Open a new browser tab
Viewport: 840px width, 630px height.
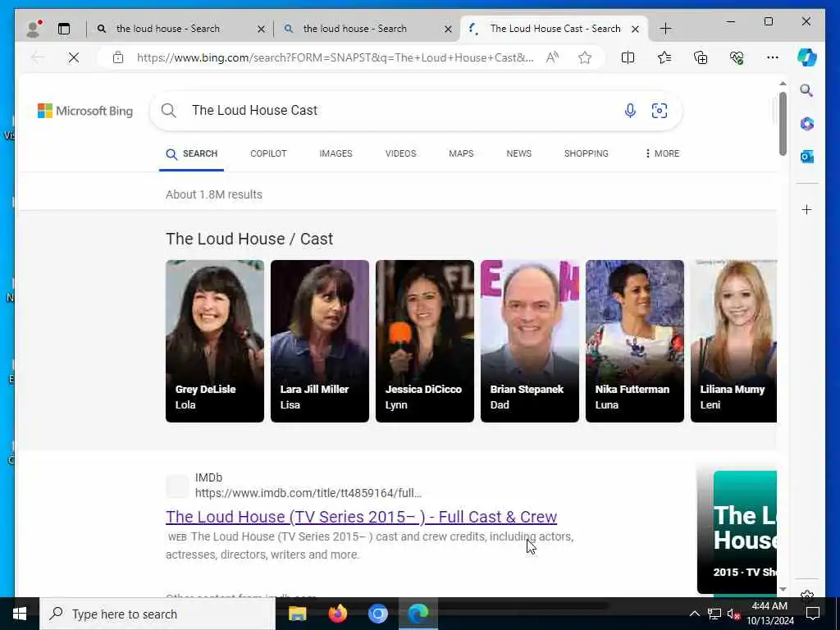click(665, 29)
